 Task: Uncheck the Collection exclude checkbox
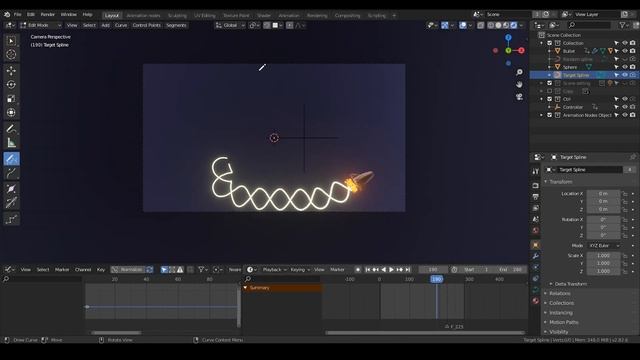pos(549,43)
